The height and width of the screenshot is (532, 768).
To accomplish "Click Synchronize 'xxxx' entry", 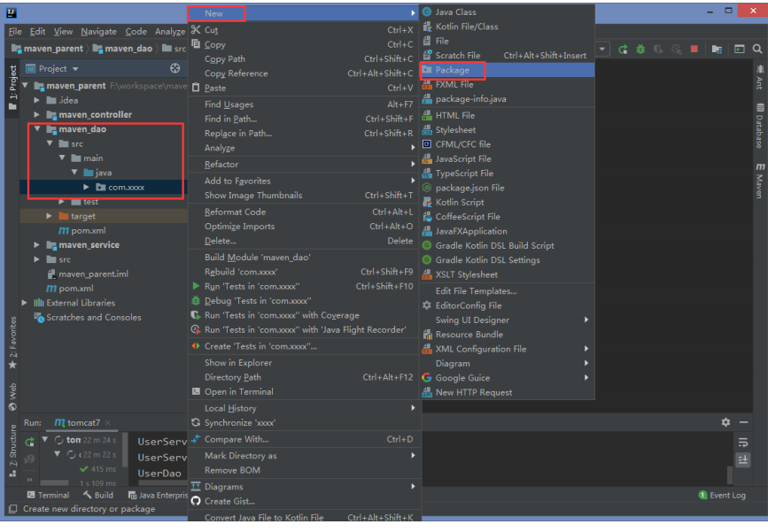I will point(302,423).
